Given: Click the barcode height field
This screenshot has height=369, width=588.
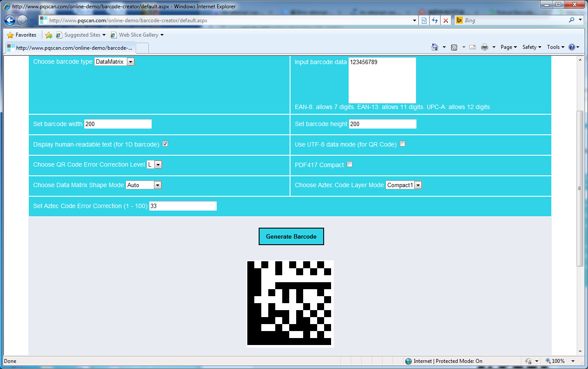Looking at the screenshot, I should [383, 124].
